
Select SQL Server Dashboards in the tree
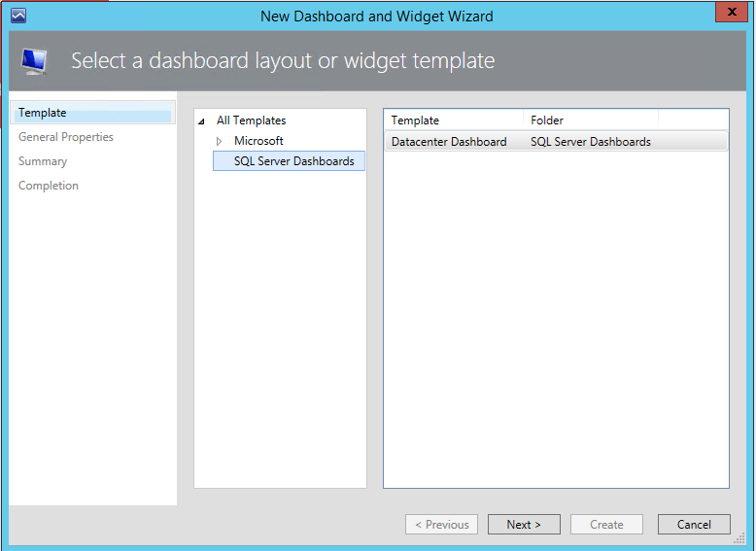289,161
